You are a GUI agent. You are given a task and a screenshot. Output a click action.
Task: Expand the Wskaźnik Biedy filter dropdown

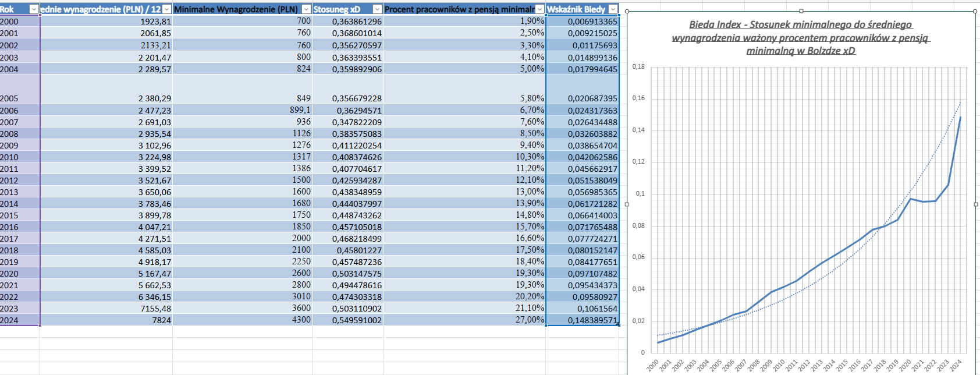coord(613,9)
